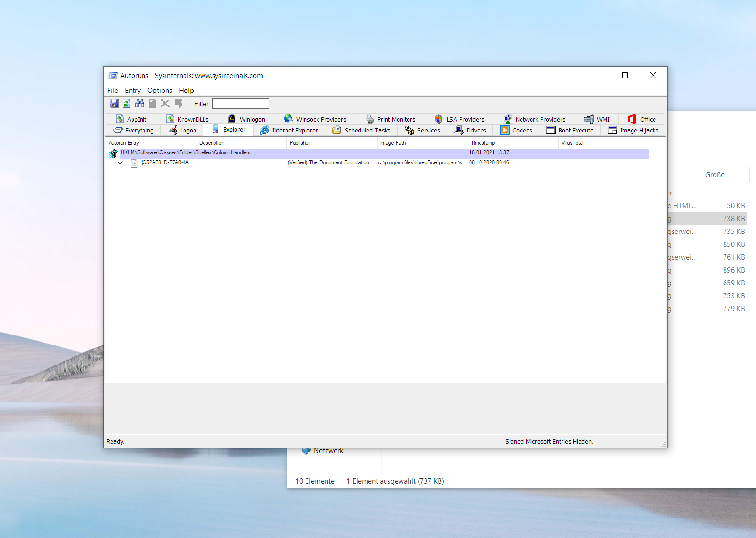756x538 pixels.
Task: Switch to the WMI tab
Action: click(597, 119)
